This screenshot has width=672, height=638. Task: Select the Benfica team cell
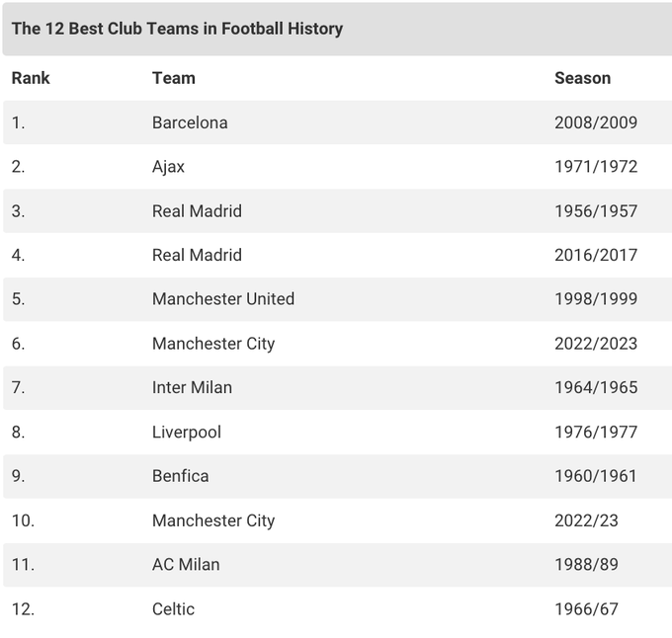[181, 476]
